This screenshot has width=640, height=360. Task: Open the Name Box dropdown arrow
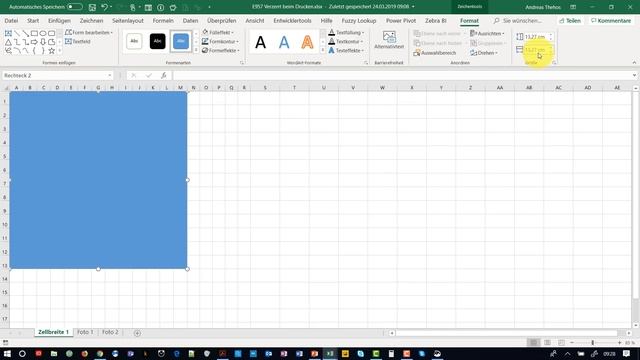click(x=109, y=76)
